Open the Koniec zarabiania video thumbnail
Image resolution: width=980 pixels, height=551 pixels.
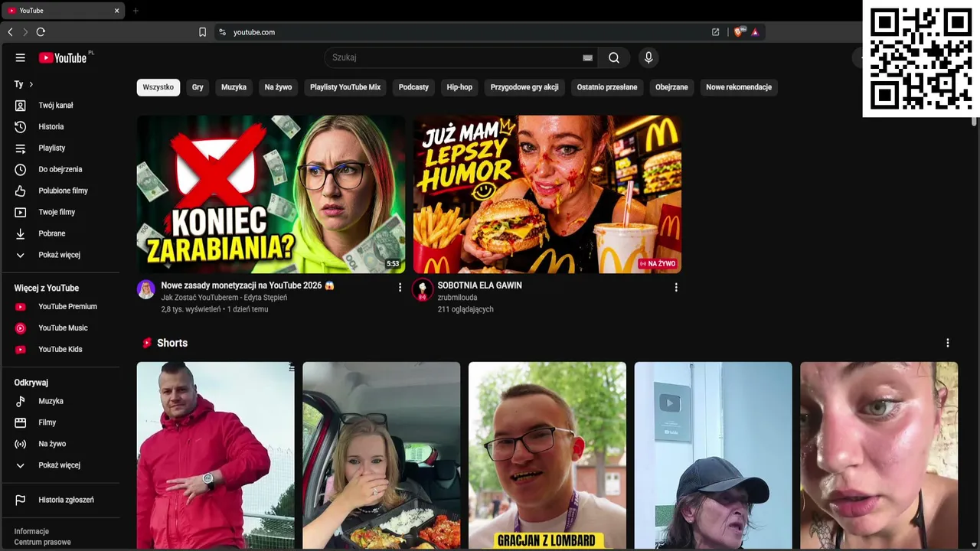pos(271,194)
